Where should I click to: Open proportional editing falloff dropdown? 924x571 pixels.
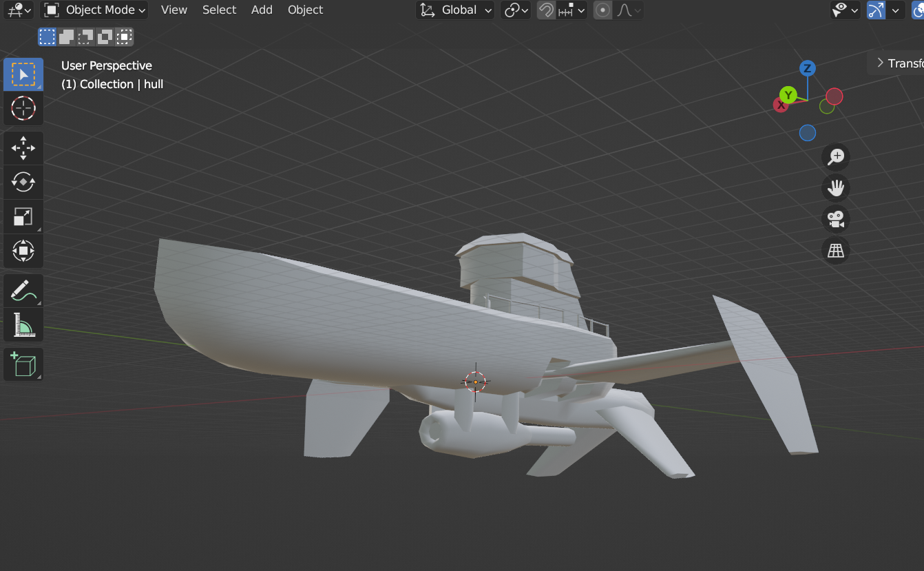pyautogui.click(x=628, y=10)
